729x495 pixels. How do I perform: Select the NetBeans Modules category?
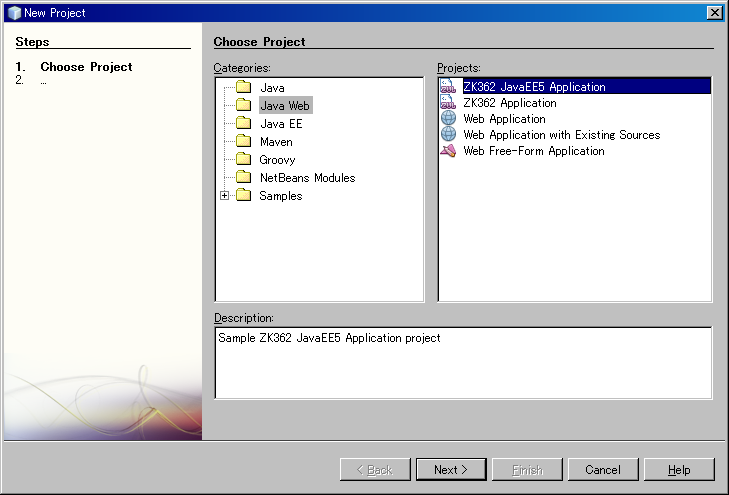[x=307, y=178]
